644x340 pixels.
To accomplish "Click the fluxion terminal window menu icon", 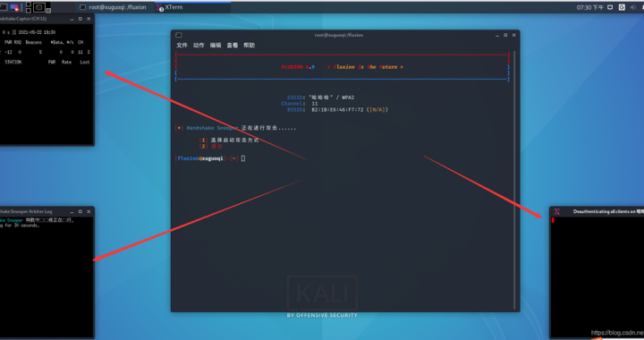I will tap(178, 35).
